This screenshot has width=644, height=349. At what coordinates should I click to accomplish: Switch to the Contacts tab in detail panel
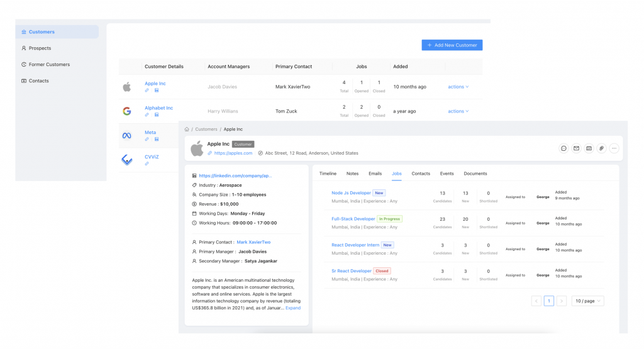coord(421,174)
